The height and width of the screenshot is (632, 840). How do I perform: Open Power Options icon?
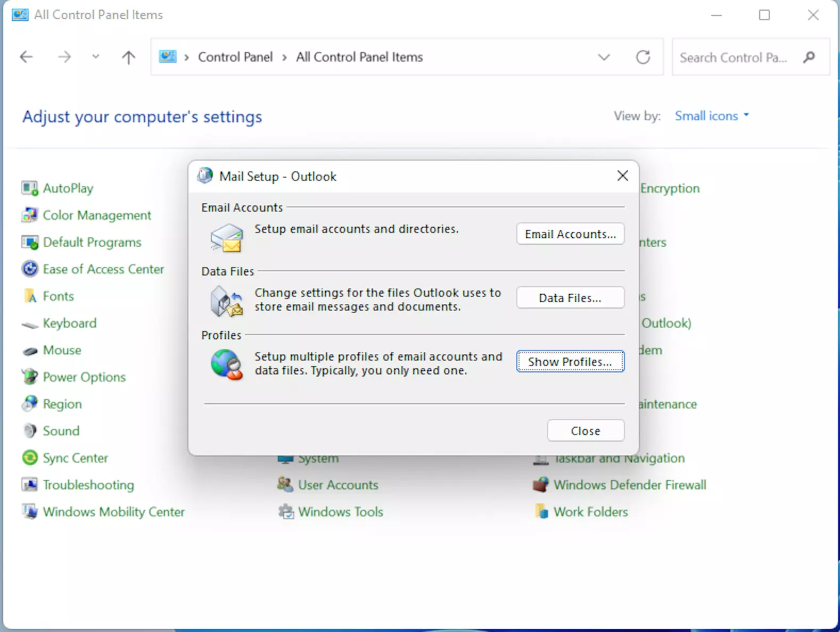(30, 377)
